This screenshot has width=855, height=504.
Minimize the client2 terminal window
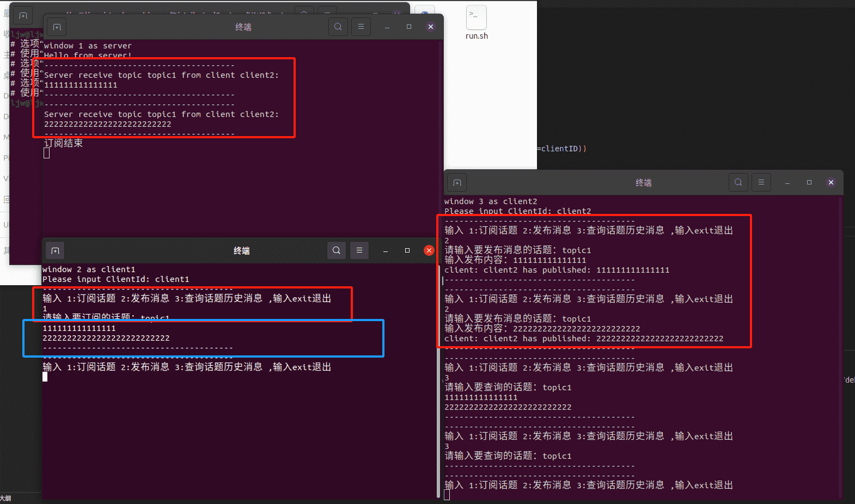click(787, 182)
